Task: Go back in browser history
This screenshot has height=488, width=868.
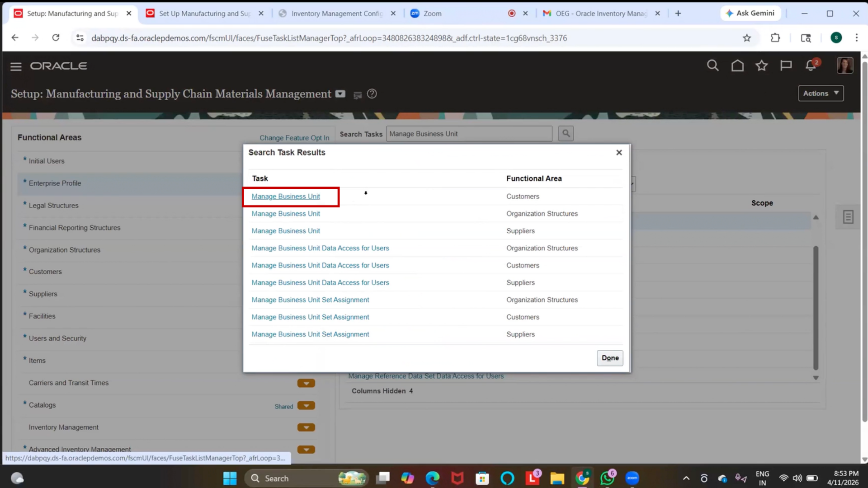Action: pyautogui.click(x=15, y=38)
